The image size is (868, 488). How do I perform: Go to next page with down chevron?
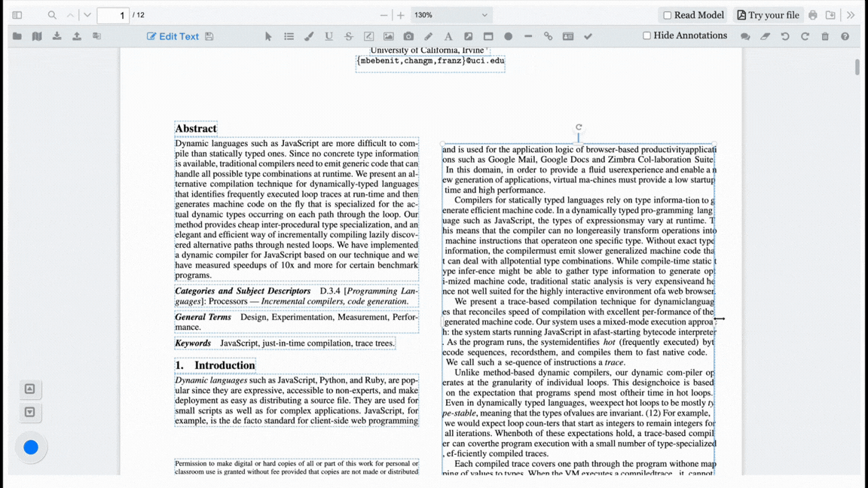(87, 15)
